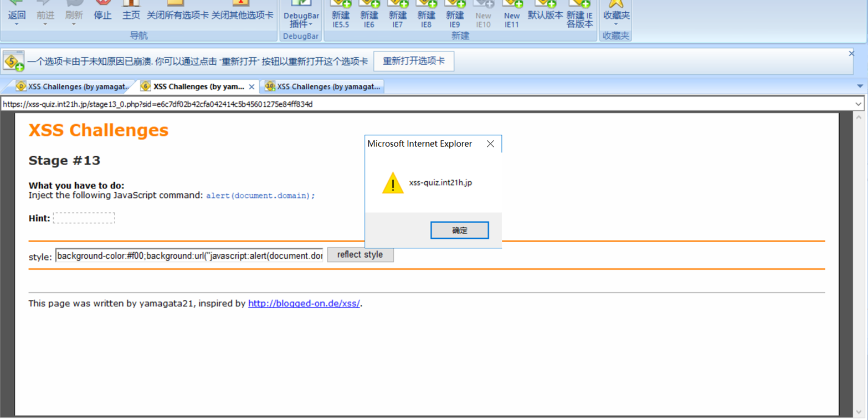868x420 pixels.
Task: Click the XSS Challenges page heading
Action: [99, 130]
